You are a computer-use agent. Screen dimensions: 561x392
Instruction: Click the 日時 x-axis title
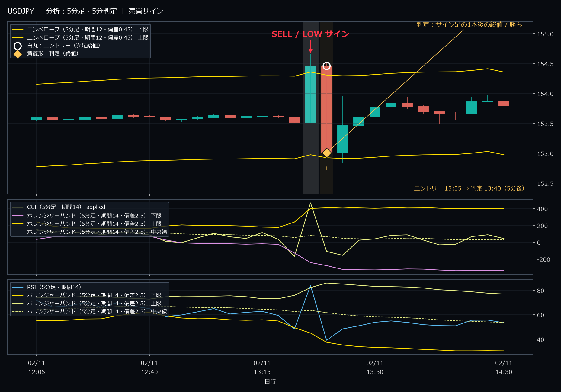270,382
